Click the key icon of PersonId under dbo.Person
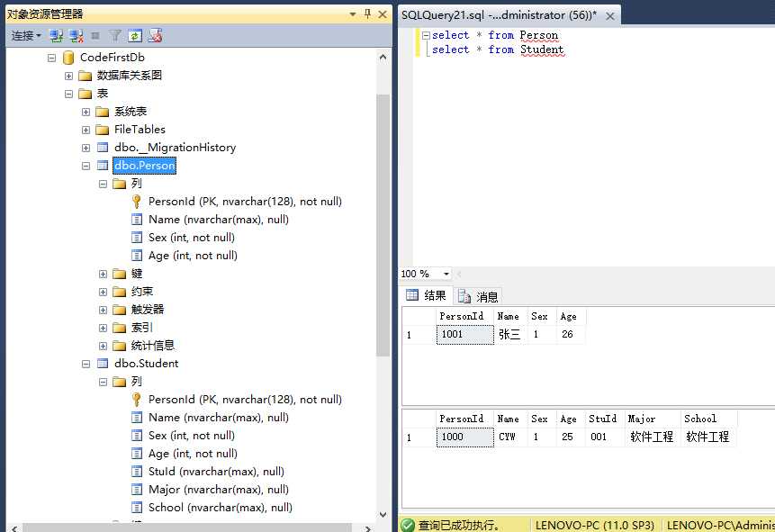 click(137, 202)
